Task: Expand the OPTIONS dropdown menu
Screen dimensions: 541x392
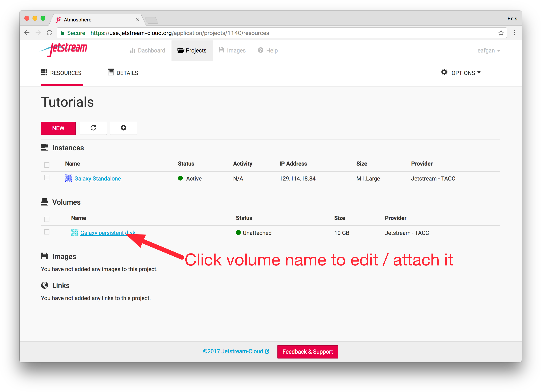Action: pos(461,73)
